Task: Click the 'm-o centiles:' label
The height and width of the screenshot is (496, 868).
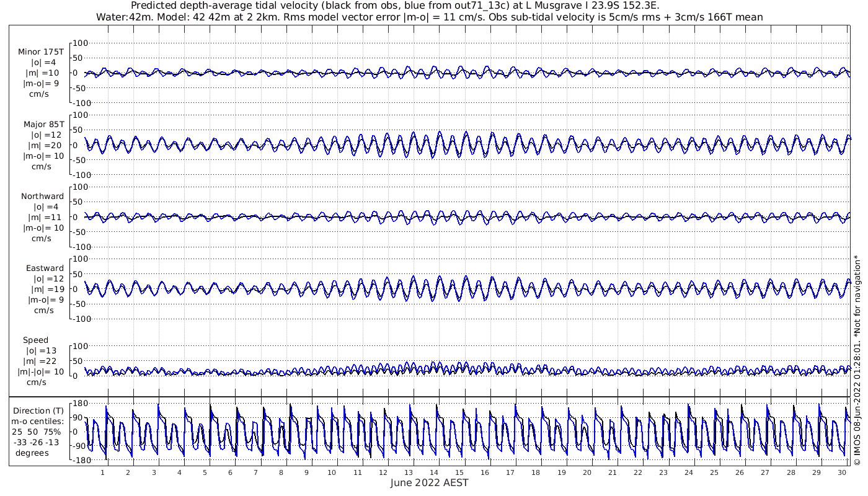Action: tap(38, 421)
